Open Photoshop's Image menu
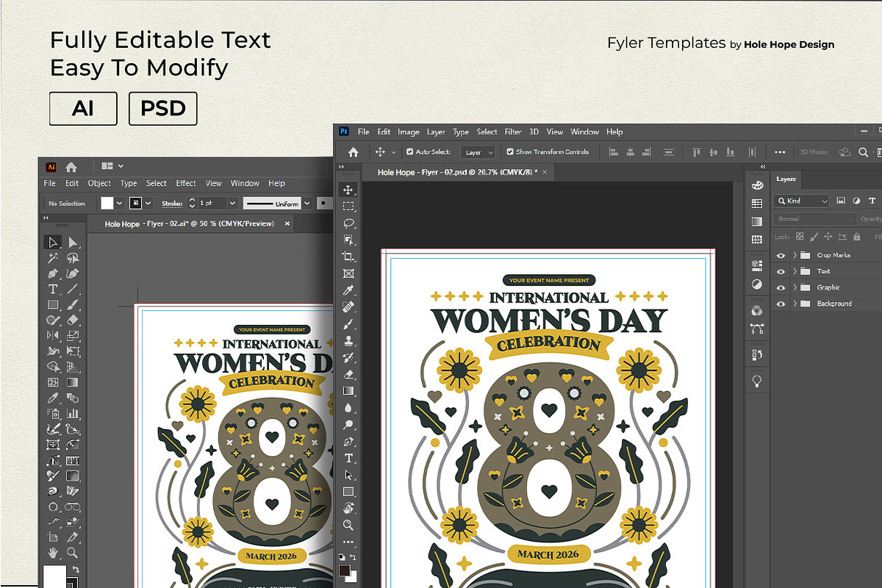882x588 pixels. (x=409, y=132)
